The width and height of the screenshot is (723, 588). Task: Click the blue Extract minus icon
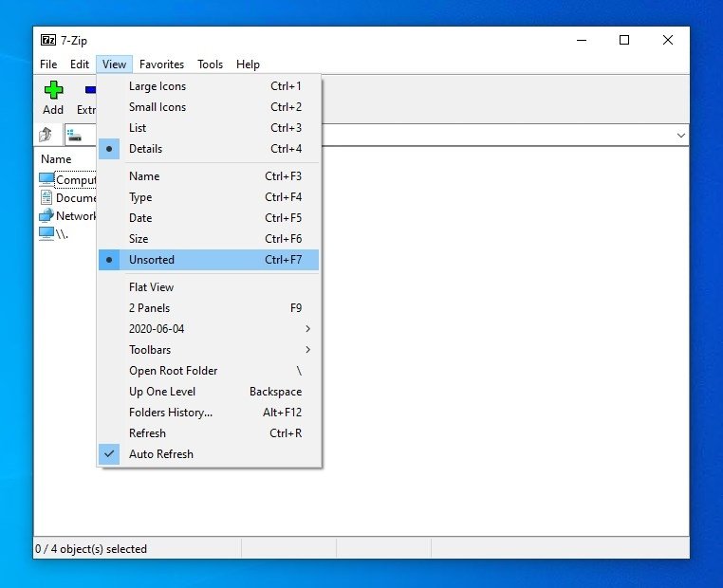90,90
